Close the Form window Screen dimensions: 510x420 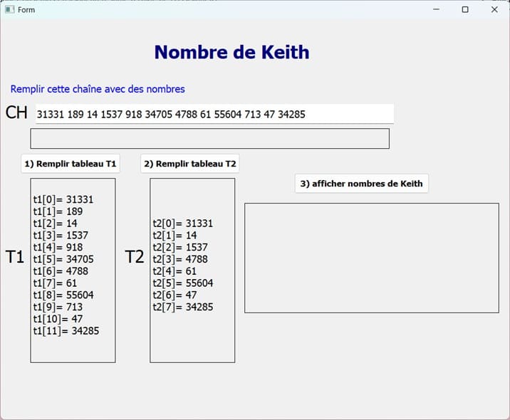coord(494,9)
